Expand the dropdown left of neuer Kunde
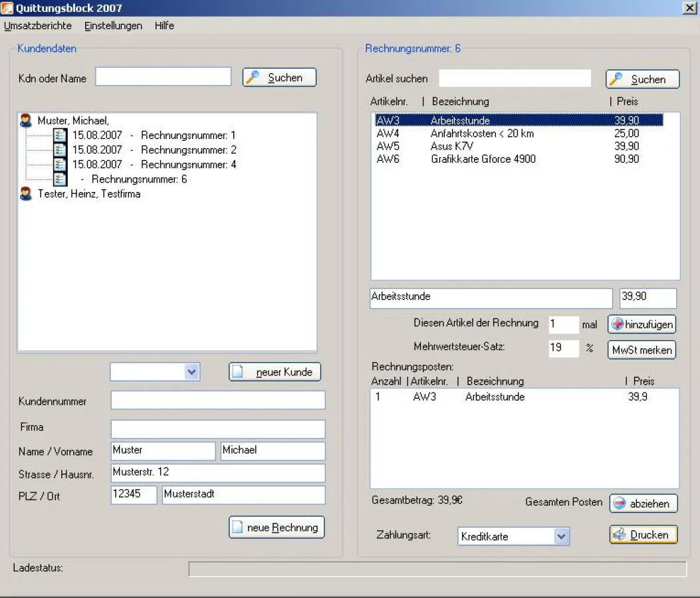700x598 pixels. click(x=191, y=372)
